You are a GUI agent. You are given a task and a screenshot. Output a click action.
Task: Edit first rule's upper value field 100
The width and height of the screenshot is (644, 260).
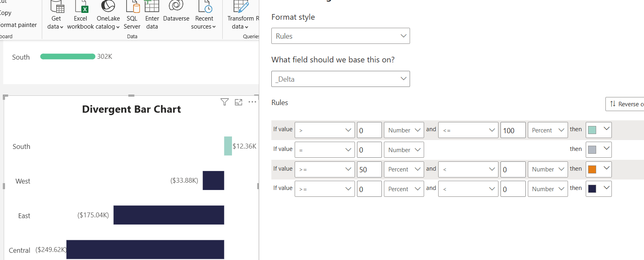513,130
